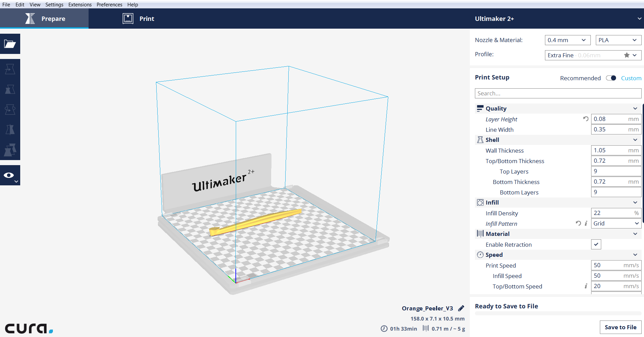
Task: Click the Layer Height value field
Action: (x=616, y=119)
